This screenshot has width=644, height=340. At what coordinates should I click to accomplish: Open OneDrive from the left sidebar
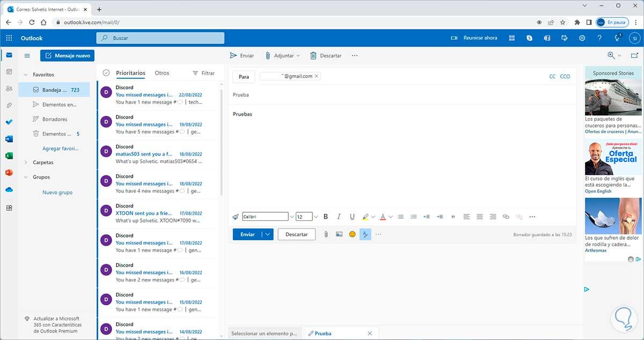coord(9,189)
